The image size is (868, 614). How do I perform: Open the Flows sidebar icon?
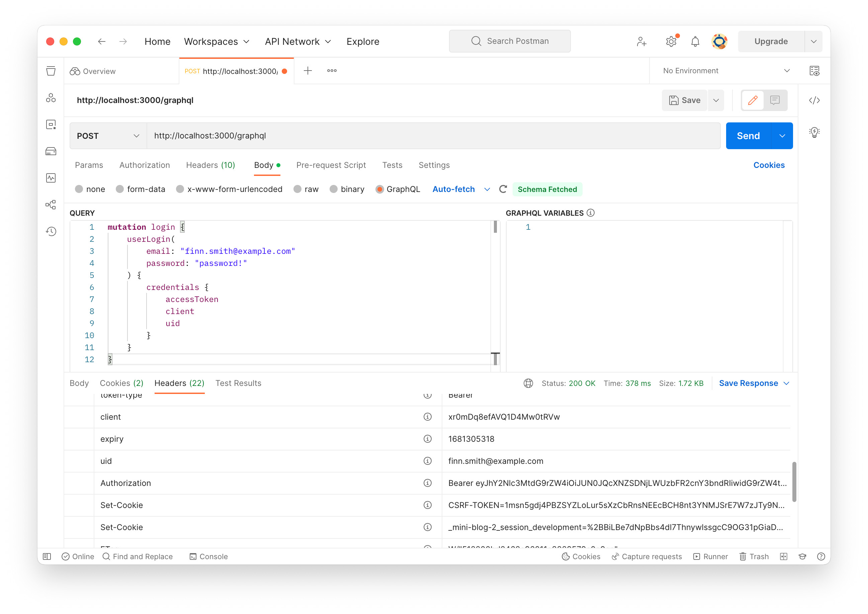(x=51, y=205)
